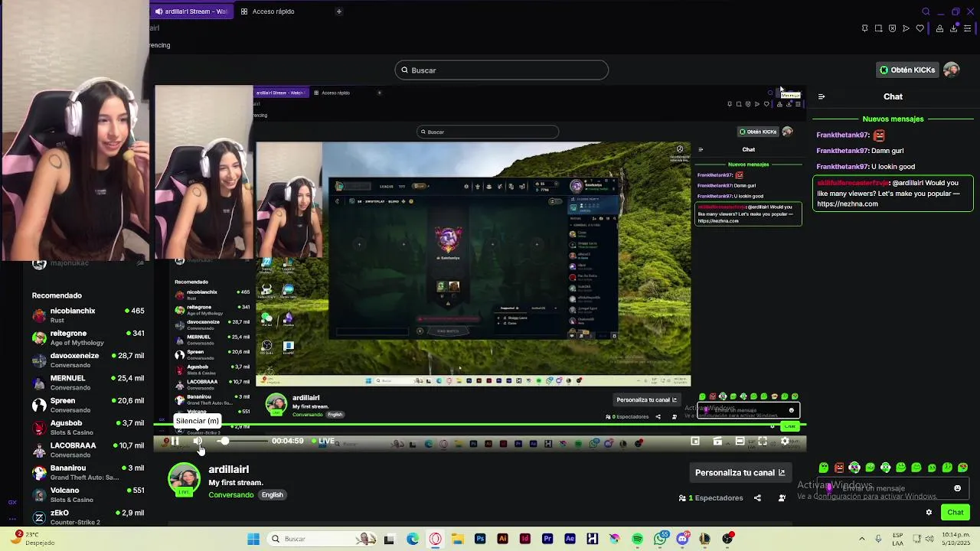The image size is (980, 551).
Task: Click Personaliza tu canal button
Action: (x=740, y=472)
